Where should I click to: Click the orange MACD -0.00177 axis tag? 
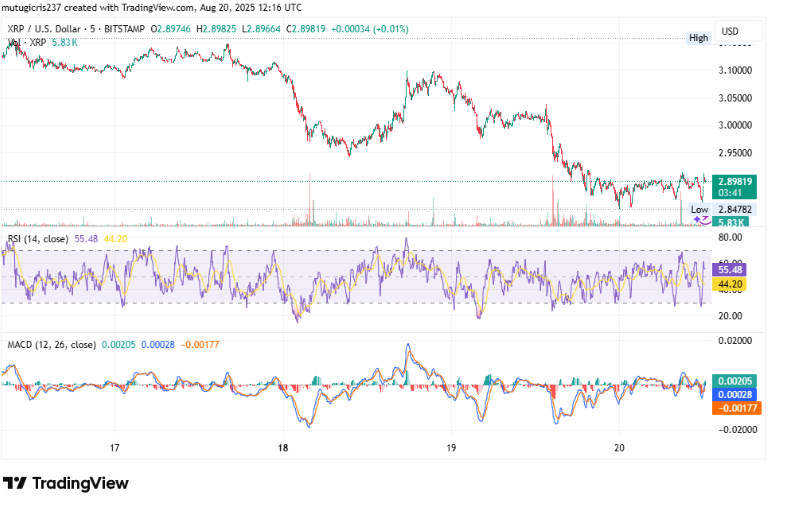[x=735, y=408]
